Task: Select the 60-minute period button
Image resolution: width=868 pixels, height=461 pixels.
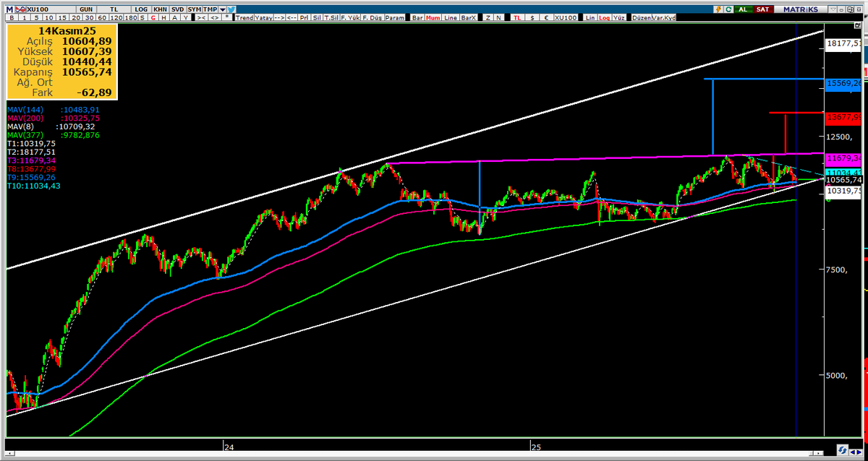Action: click(x=101, y=17)
